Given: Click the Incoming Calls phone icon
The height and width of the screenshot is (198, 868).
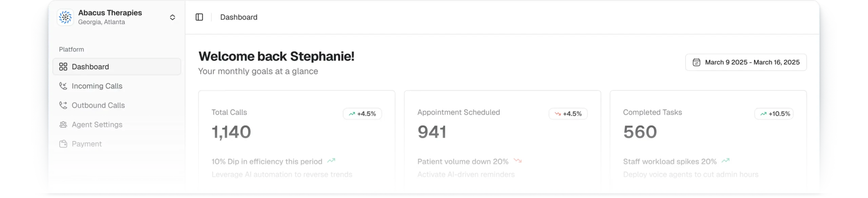Looking at the screenshot, I should 63,86.
